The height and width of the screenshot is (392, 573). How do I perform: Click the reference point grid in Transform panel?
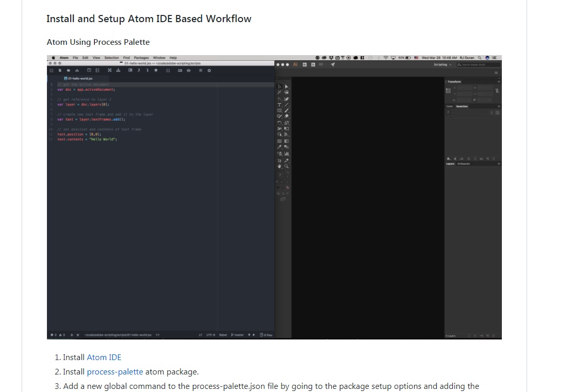point(448,91)
